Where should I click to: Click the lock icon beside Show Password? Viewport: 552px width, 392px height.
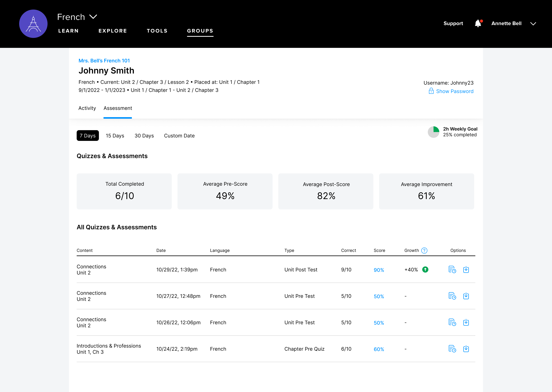(431, 91)
